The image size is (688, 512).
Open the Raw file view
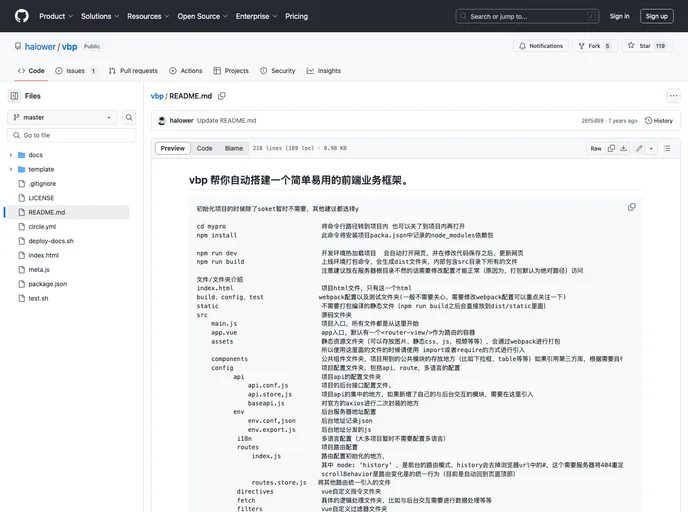click(x=596, y=148)
